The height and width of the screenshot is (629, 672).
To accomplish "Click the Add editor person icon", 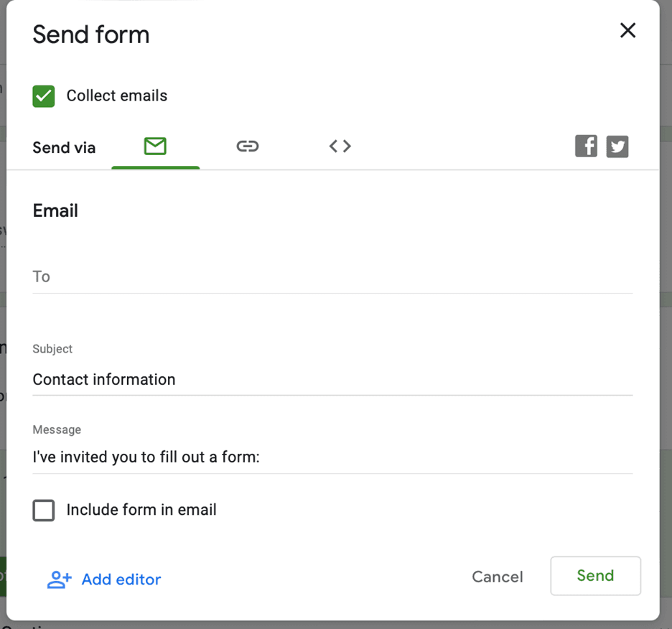I will [x=59, y=579].
